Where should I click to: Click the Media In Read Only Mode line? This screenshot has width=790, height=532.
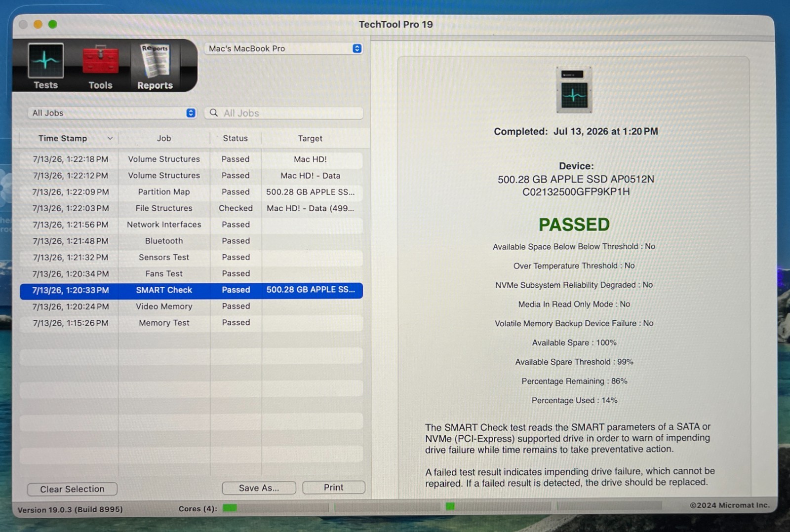coord(574,304)
